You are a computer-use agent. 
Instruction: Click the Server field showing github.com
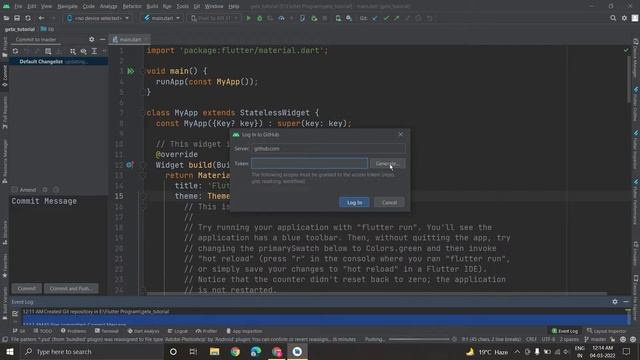328,149
